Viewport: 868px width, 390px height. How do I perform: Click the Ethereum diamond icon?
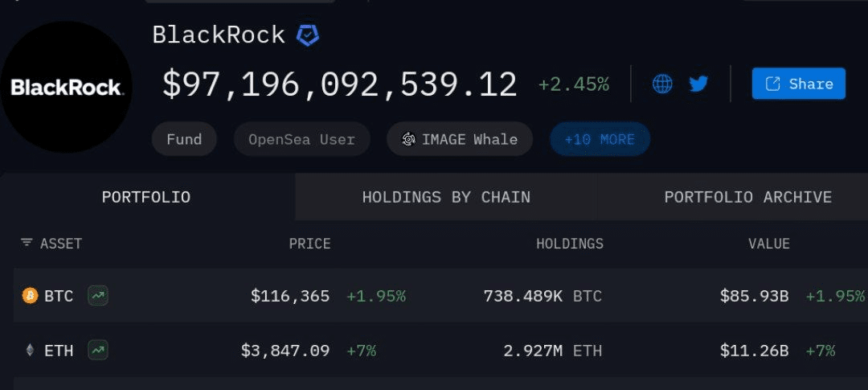click(x=30, y=350)
